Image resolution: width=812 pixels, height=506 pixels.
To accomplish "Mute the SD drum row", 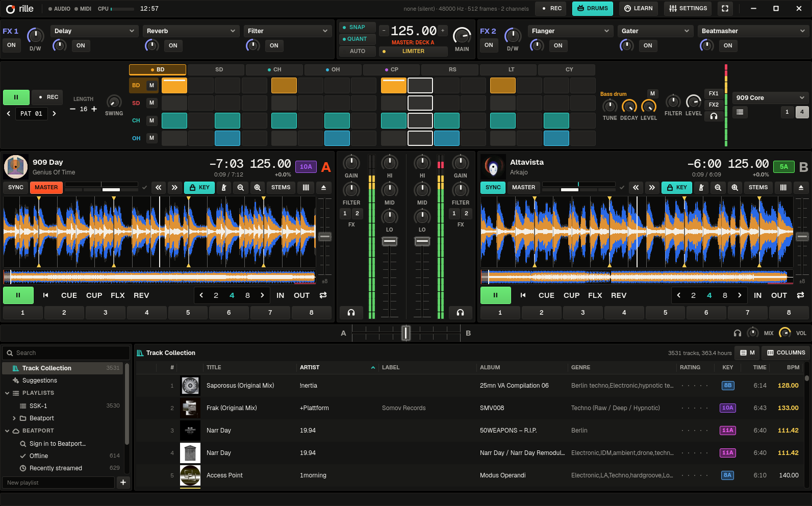I will click(x=151, y=103).
